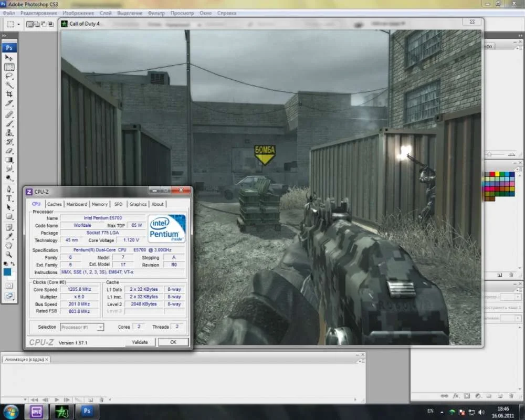This screenshot has width=525, height=420.
Task: Switch to CPU-Z Mainboard tab
Action: pos(77,204)
